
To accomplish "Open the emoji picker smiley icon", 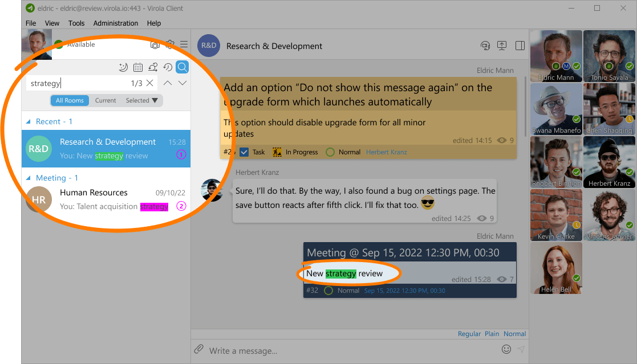I will click(x=506, y=349).
